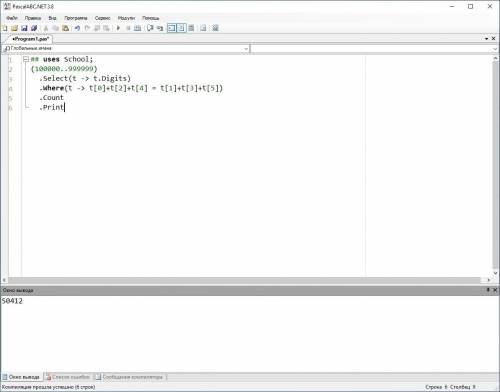Collapse the code block on line 1

pos(26,59)
